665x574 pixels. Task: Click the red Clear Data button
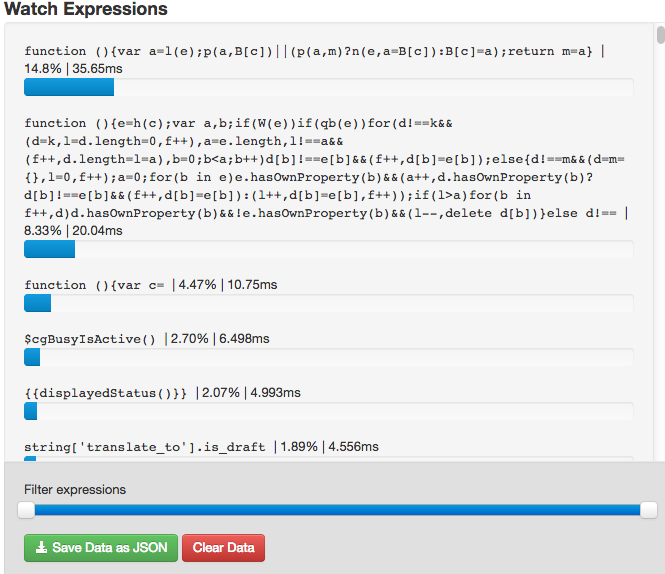click(224, 548)
